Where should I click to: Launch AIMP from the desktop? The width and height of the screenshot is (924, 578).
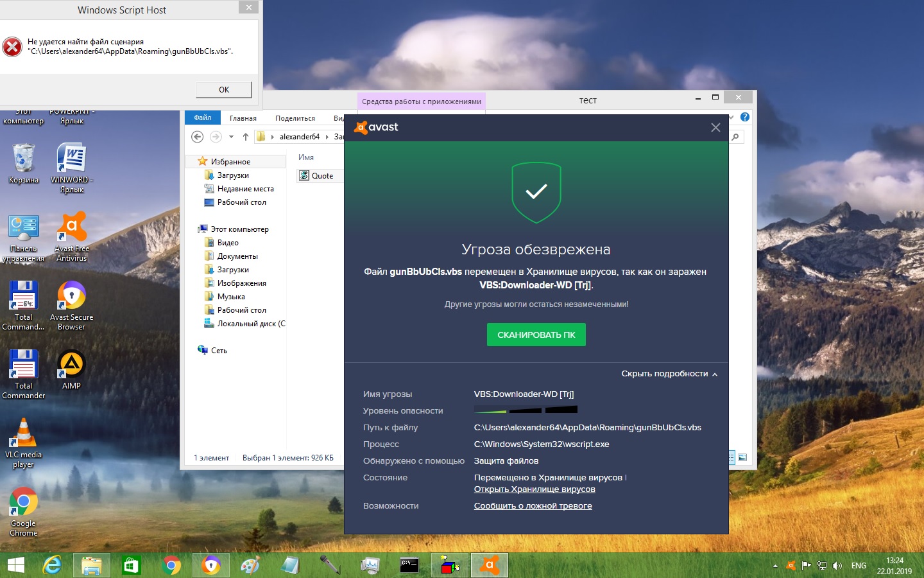[72, 369]
